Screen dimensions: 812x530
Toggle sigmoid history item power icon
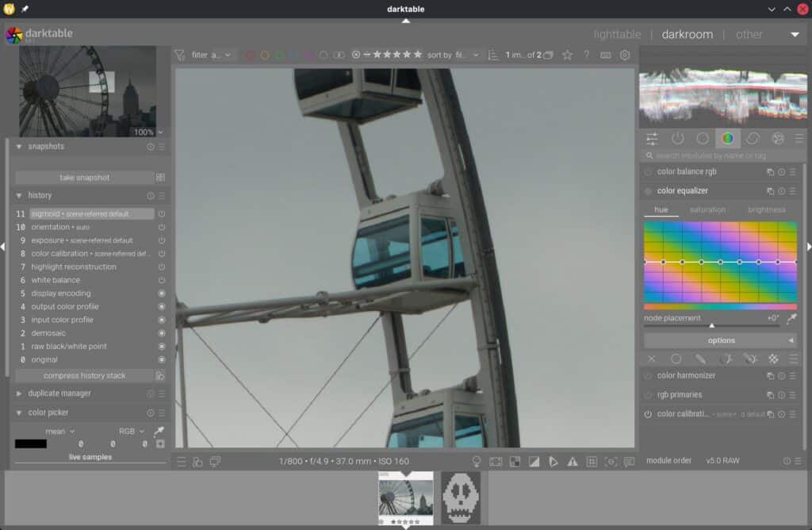click(x=162, y=214)
